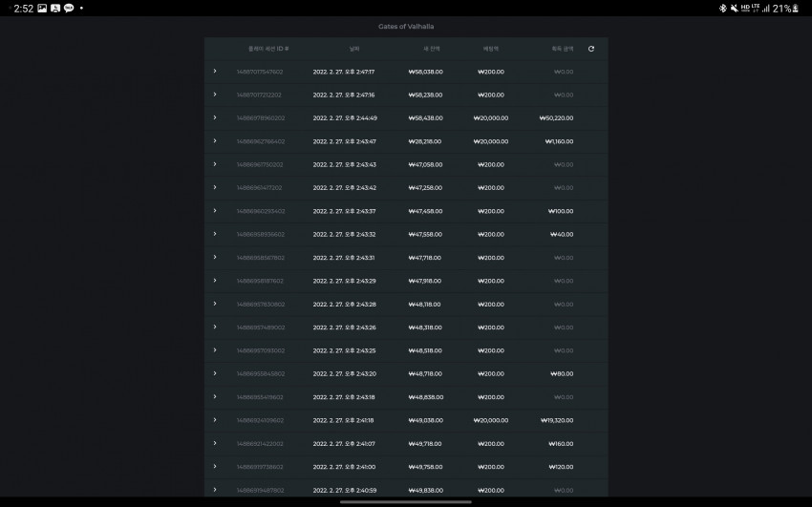Click the ₩47,718.00 balance cell
Image resolution: width=812 pixels, height=507 pixels.
click(425, 258)
